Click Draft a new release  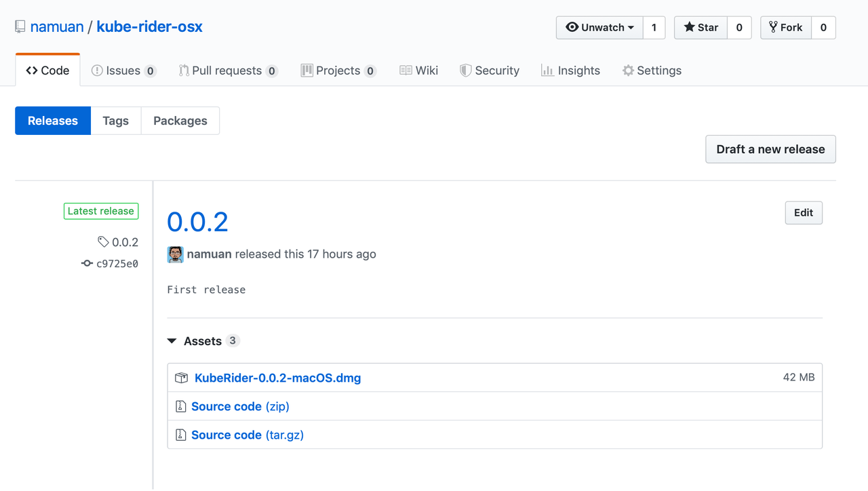(x=770, y=149)
